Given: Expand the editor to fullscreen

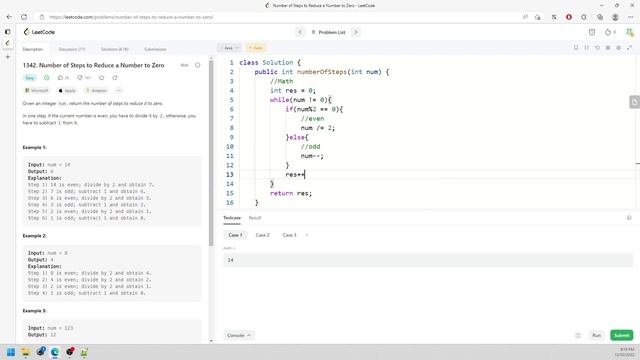Looking at the screenshot, I should click(629, 48).
